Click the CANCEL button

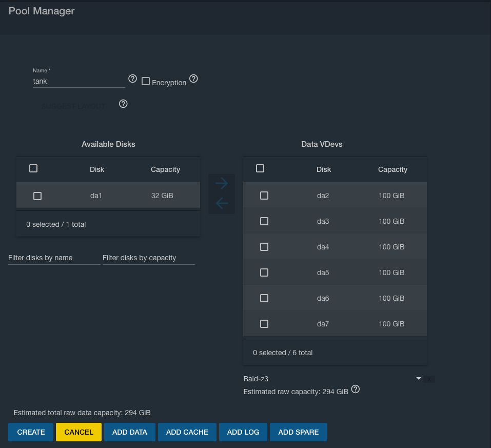(78, 432)
